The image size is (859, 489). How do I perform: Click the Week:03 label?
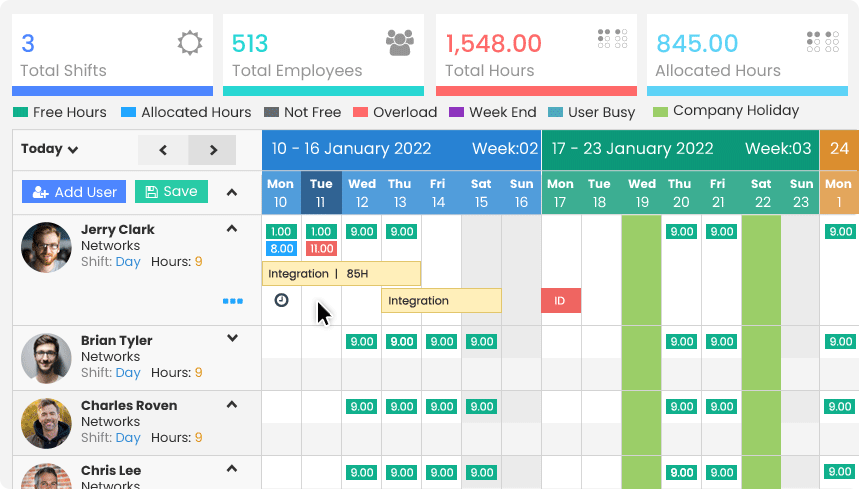(x=778, y=148)
